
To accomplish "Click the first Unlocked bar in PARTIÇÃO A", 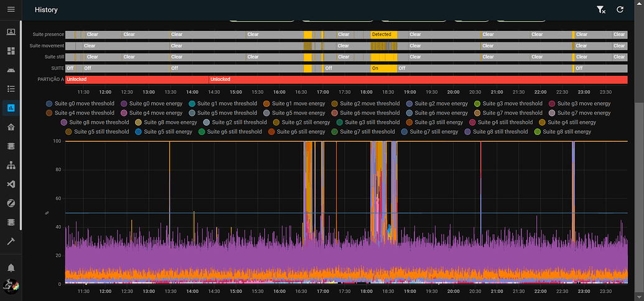I will coord(137,80).
